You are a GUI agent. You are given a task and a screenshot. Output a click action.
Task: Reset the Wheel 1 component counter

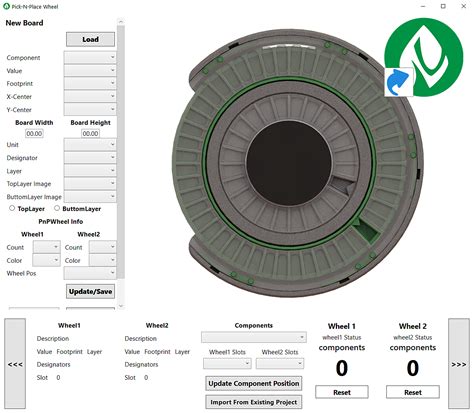[x=342, y=392]
